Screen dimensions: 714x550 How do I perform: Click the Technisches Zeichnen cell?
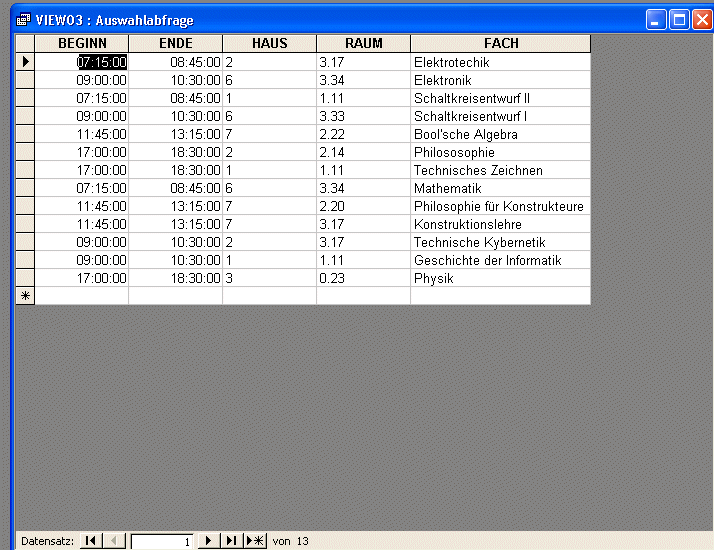click(500, 170)
